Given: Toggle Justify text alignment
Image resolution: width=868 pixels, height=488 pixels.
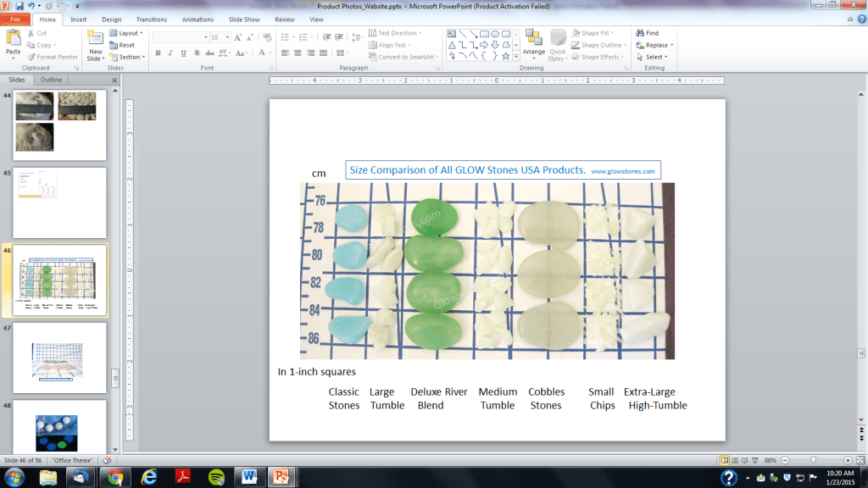Looking at the screenshot, I should (323, 53).
